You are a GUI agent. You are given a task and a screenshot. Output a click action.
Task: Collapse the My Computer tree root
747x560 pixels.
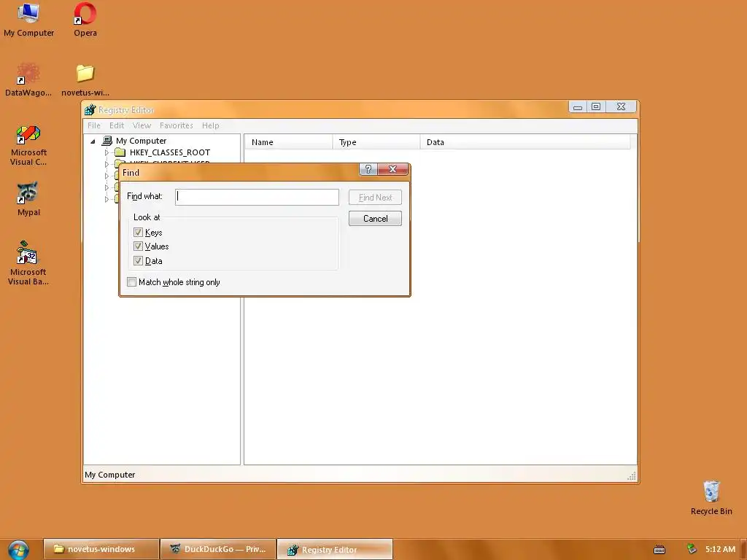click(93, 141)
